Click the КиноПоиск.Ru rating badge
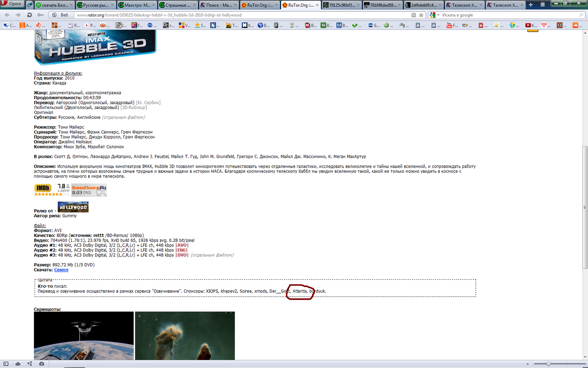Viewport: 588px width, 368px height. point(89,190)
